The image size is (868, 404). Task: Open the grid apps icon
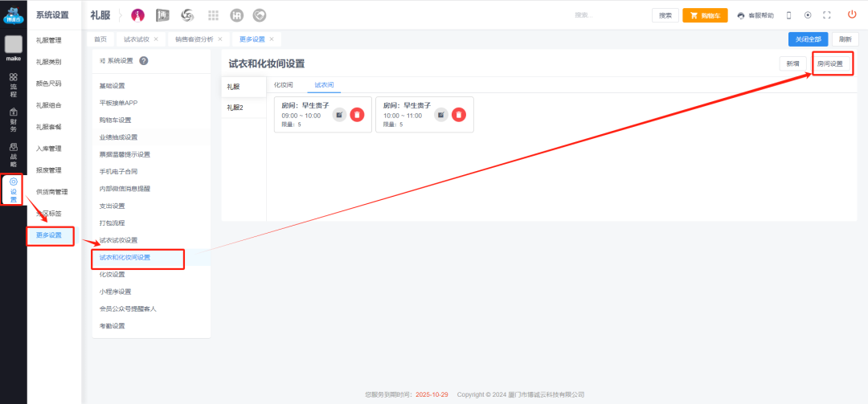pyautogui.click(x=213, y=15)
